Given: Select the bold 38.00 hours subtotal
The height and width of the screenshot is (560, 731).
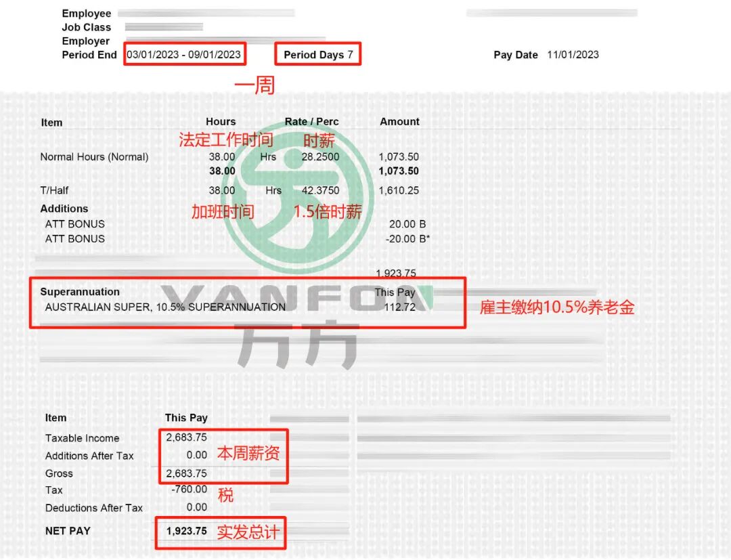Looking at the screenshot, I should 222,171.
